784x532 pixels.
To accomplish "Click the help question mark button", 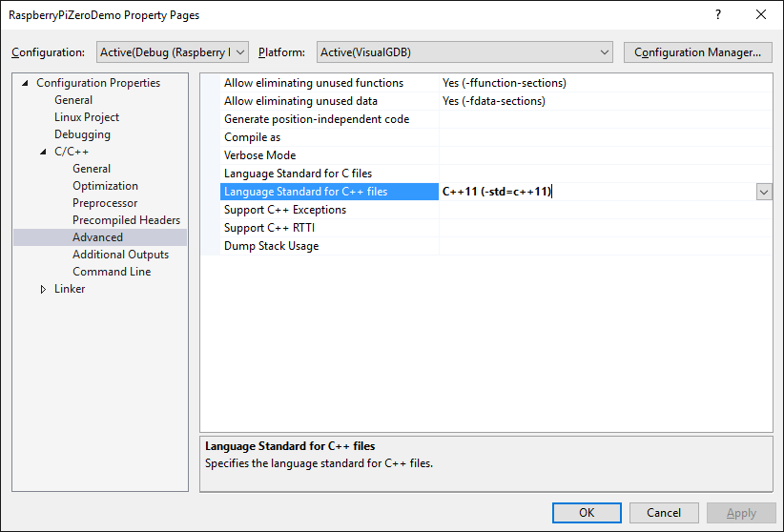I will (718, 15).
